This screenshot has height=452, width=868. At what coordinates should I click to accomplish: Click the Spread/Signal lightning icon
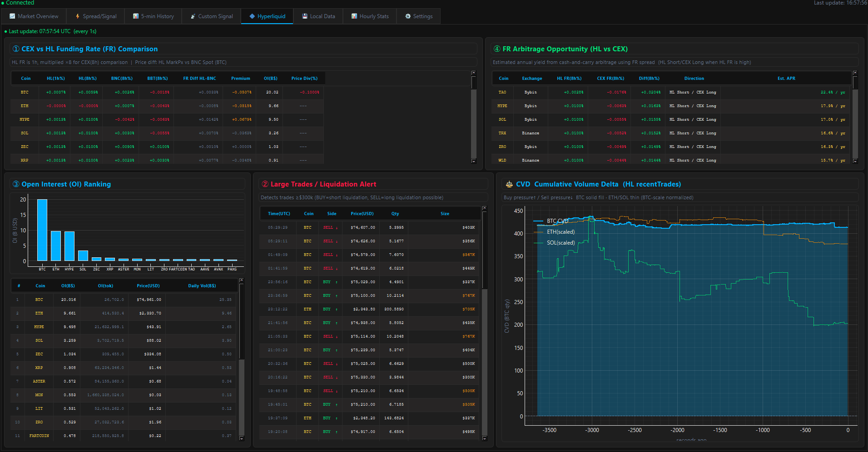point(78,16)
